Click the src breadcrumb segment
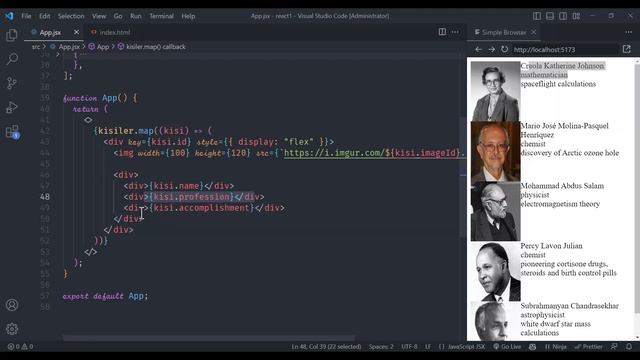The width and height of the screenshot is (640, 360). [36, 47]
